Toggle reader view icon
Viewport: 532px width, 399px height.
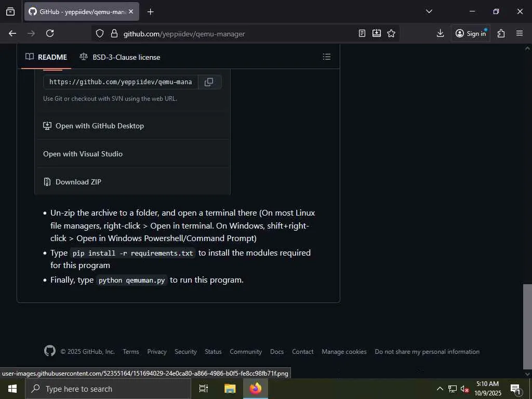tap(362, 33)
